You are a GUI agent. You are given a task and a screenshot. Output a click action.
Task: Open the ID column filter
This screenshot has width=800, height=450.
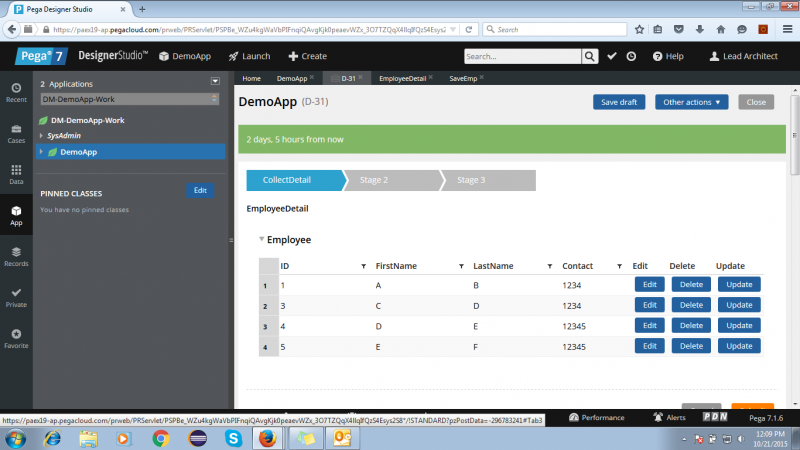(x=364, y=266)
